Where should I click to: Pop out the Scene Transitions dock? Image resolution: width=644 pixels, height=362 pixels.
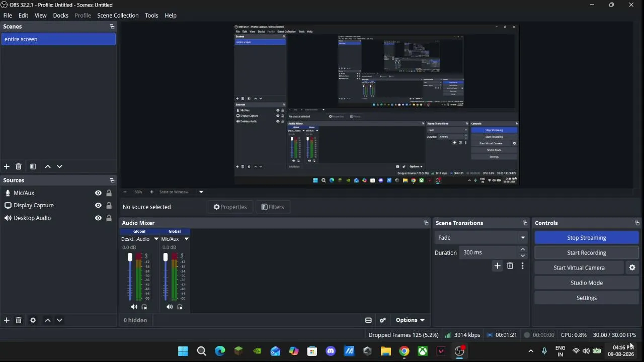click(x=525, y=223)
